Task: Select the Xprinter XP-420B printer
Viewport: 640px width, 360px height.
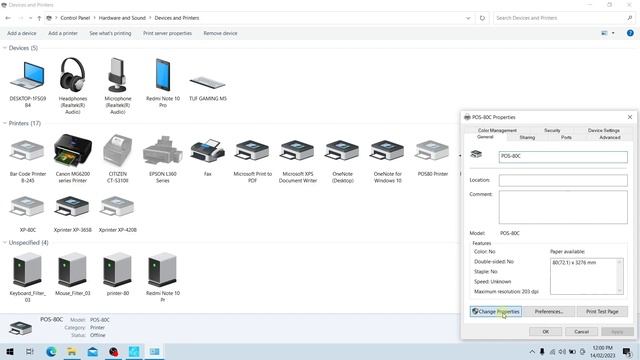Action: click(x=118, y=213)
